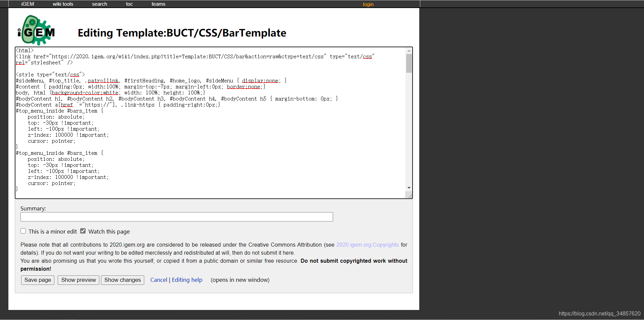
Task: Toggle 'This is a minor edit' checkbox
Action: coord(23,231)
